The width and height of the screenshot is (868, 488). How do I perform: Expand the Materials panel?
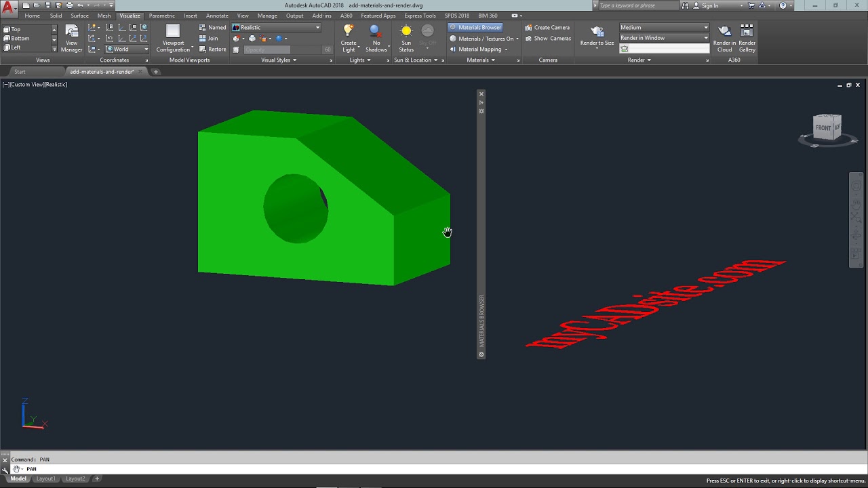pos(481,60)
